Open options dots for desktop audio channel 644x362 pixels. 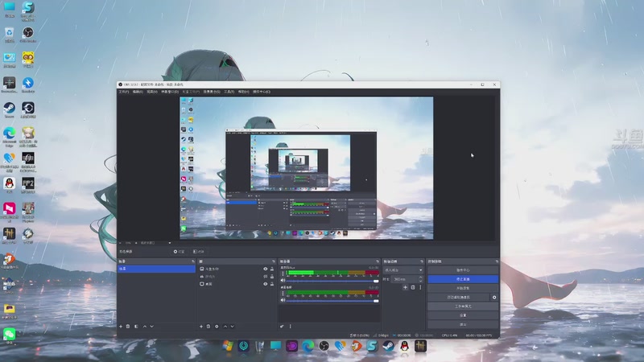283,294
